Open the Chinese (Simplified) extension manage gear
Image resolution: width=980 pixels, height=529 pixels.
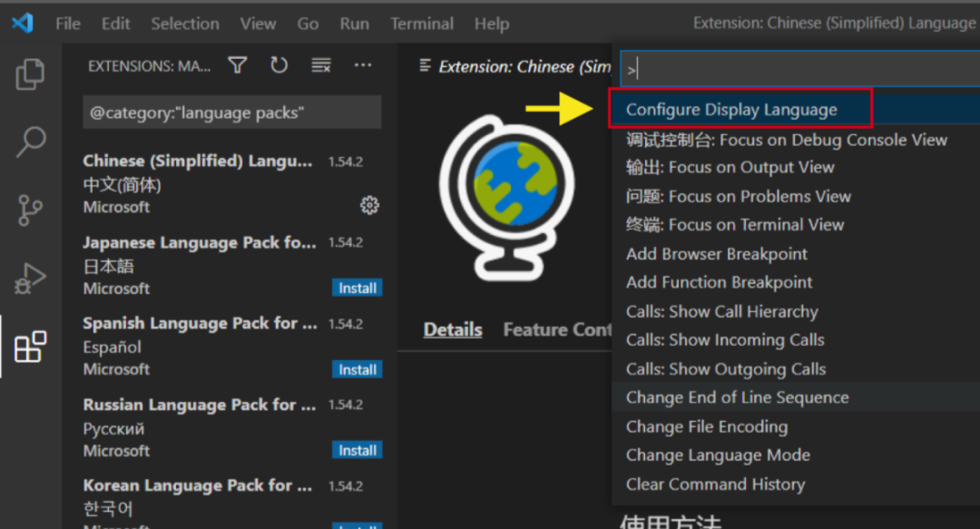click(x=369, y=205)
